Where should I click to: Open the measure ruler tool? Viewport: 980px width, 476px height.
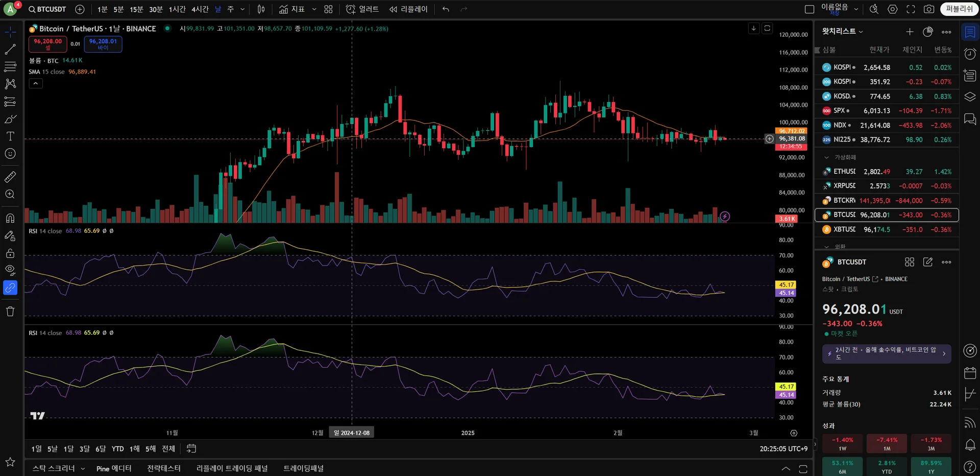[10, 177]
